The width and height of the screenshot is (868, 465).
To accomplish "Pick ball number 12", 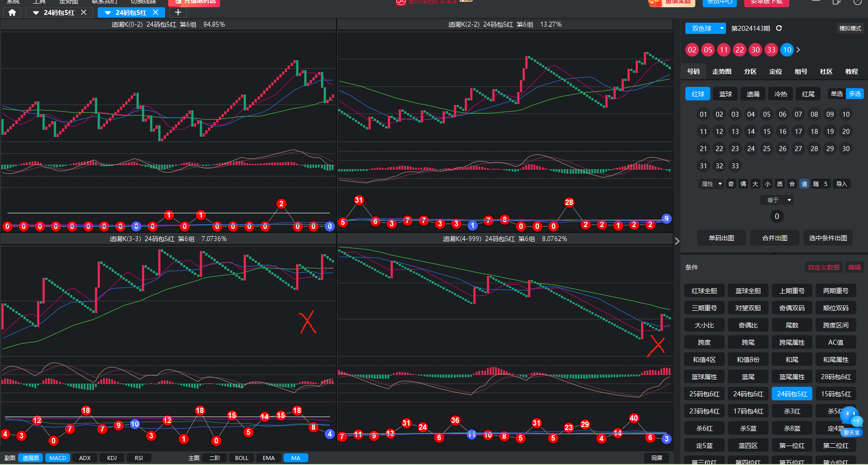I will point(719,132).
